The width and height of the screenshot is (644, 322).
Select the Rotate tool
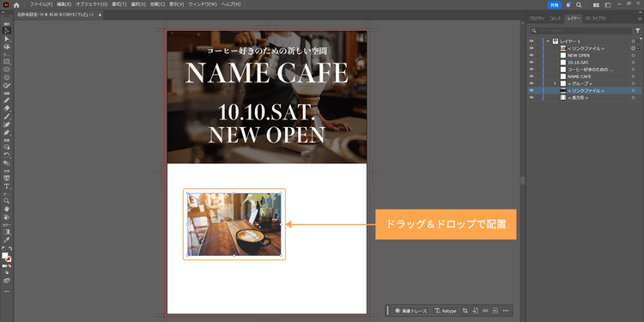pos(7,155)
